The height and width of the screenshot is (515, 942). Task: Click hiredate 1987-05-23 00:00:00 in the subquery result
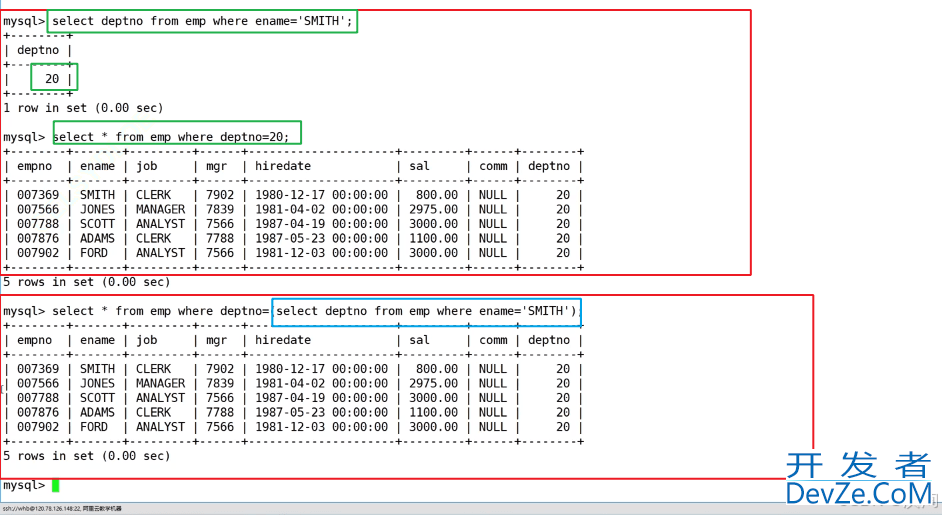tap(321, 412)
